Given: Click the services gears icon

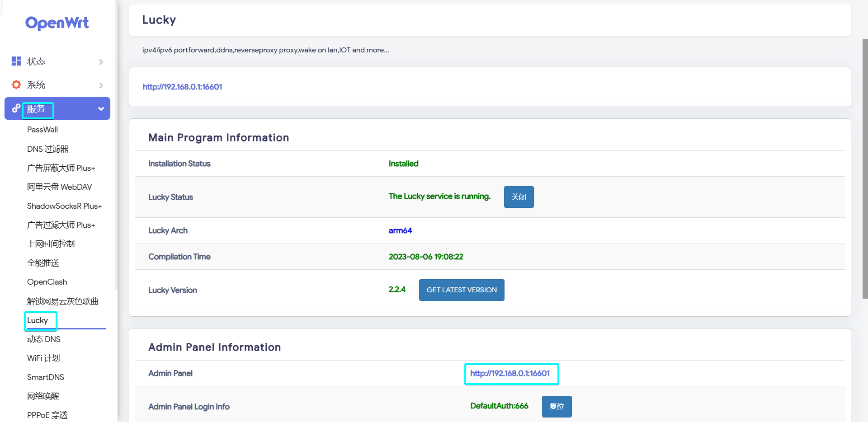Looking at the screenshot, I should click(16, 108).
